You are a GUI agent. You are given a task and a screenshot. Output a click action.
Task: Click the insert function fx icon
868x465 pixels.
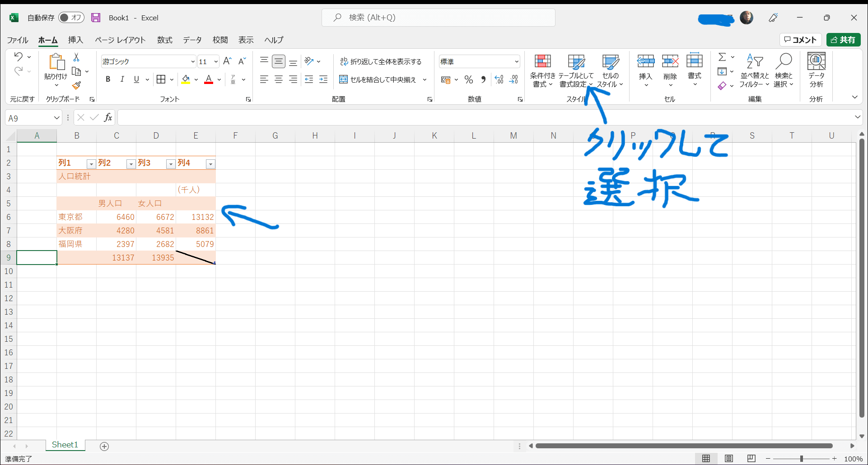pos(108,118)
